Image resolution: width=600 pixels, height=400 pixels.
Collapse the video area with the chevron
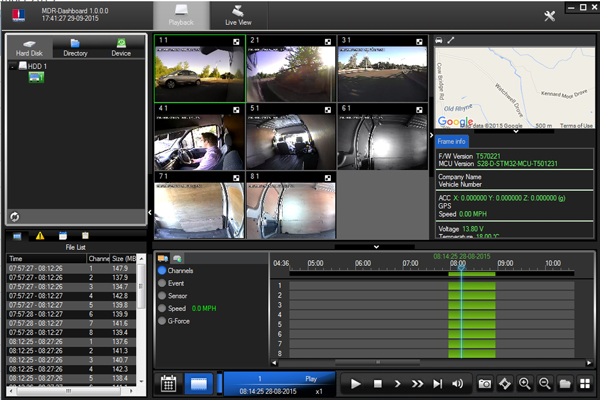[377, 245]
